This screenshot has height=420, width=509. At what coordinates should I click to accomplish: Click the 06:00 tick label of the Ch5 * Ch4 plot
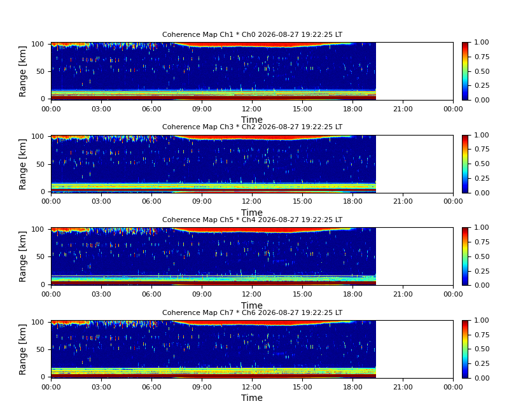pos(151,295)
